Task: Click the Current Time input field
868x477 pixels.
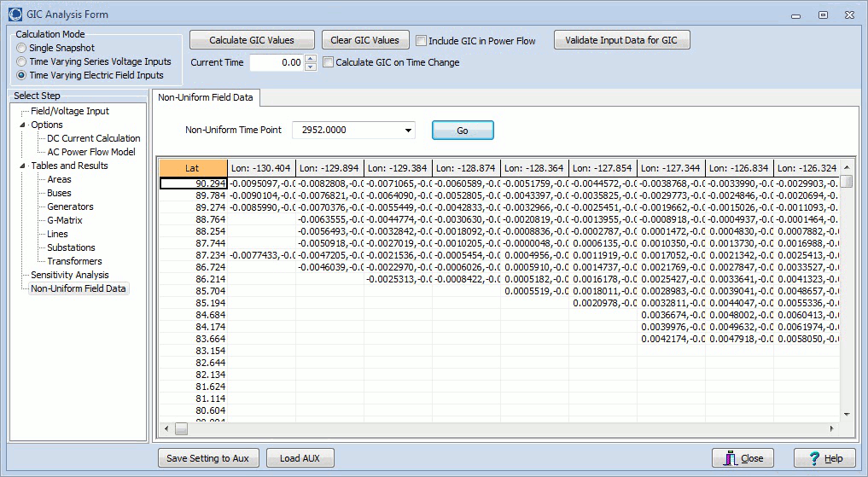Action: 276,62
